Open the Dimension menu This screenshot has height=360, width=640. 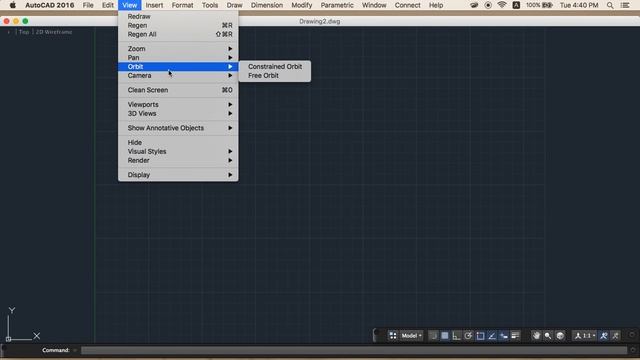coord(267,5)
